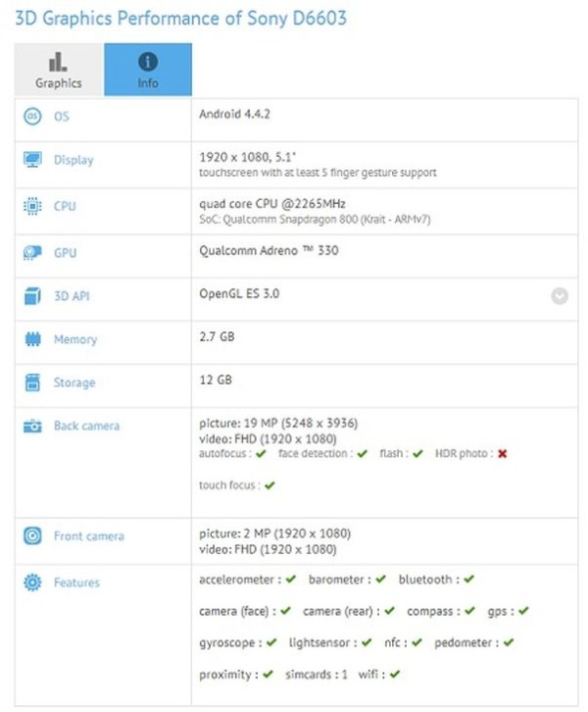The height and width of the screenshot is (712, 588).
Task: Click the Back camera icon
Action: [31, 427]
